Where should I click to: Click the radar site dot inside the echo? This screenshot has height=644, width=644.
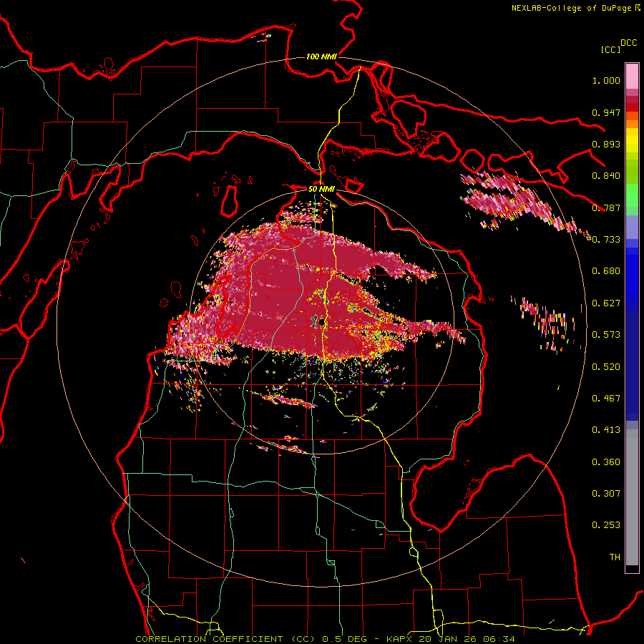coord(321,323)
